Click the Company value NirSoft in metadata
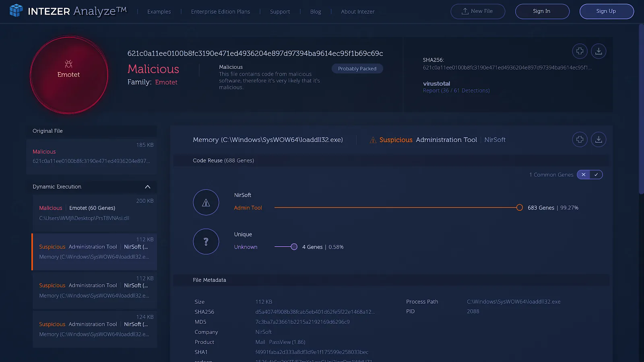Viewport: 644px width, 362px height. coord(264,332)
